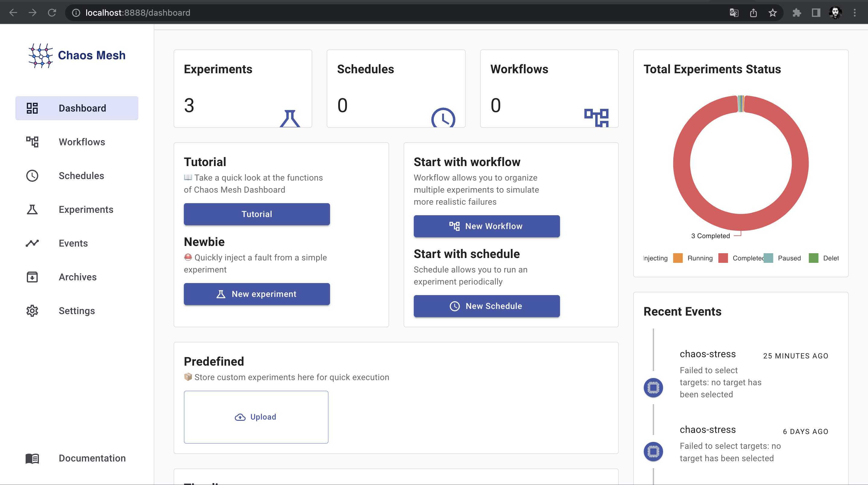Create a New Workflow
This screenshot has width=868, height=485.
486,226
